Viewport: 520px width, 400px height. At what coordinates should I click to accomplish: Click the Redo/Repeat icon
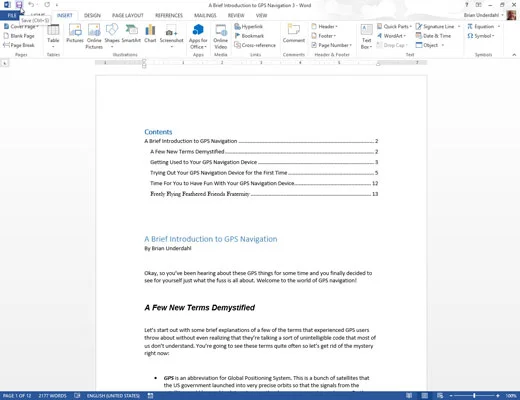pyautogui.click(x=47, y=5)
